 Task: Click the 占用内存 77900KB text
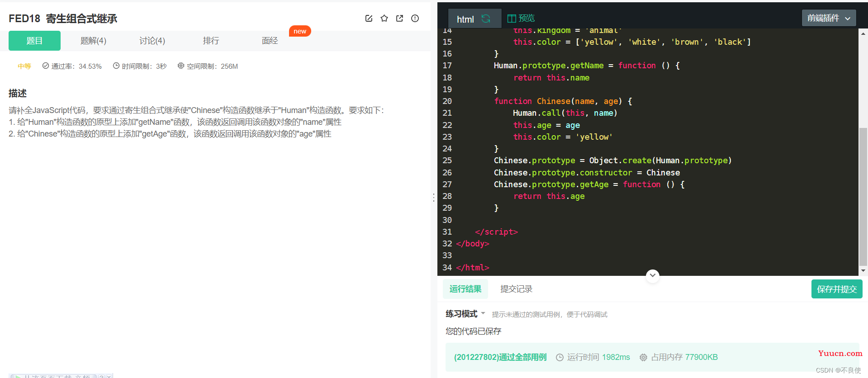click(x=684, y=357)
